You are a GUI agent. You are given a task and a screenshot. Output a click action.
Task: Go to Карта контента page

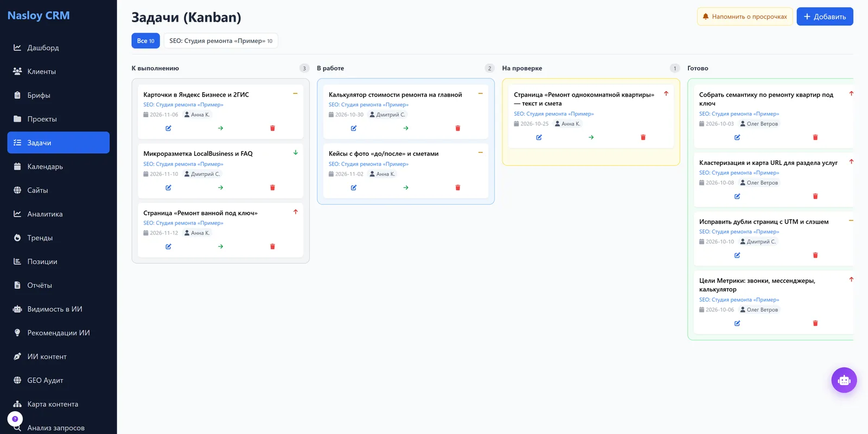59,404
